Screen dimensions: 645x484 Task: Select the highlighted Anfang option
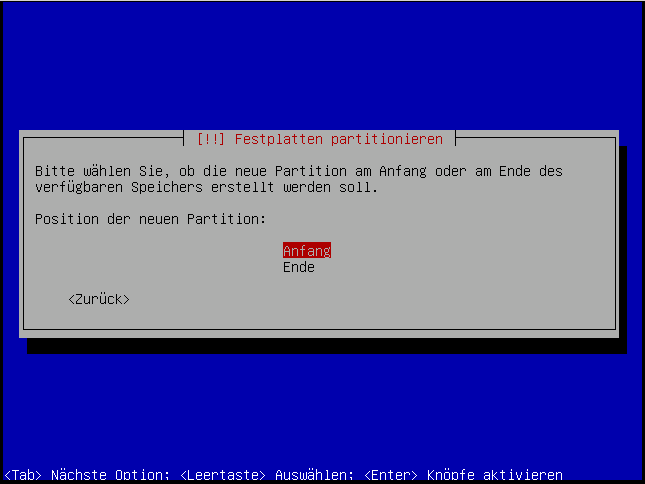pos(306,251)
